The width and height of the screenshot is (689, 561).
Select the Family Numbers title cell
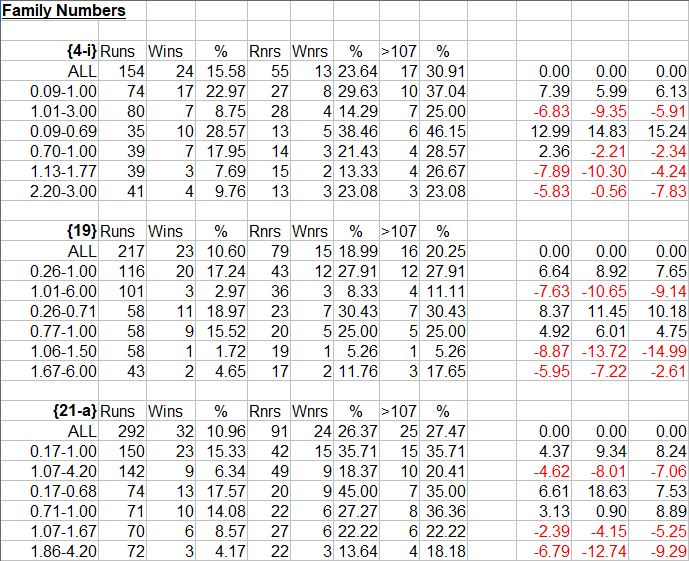64,11
